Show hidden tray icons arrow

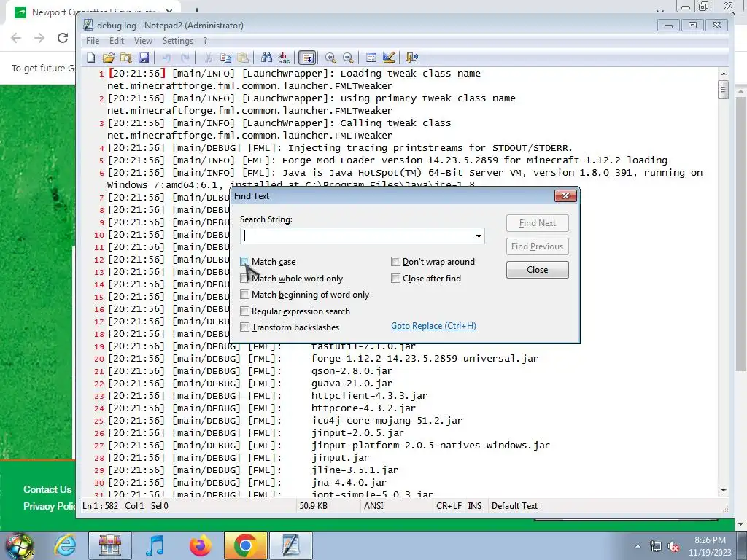point(638,546)
